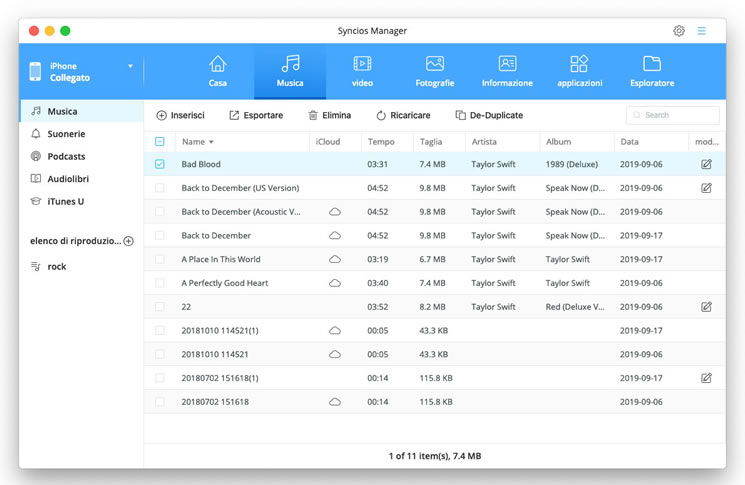Click iCloud icon for A Place In This World

click(335, 259)
